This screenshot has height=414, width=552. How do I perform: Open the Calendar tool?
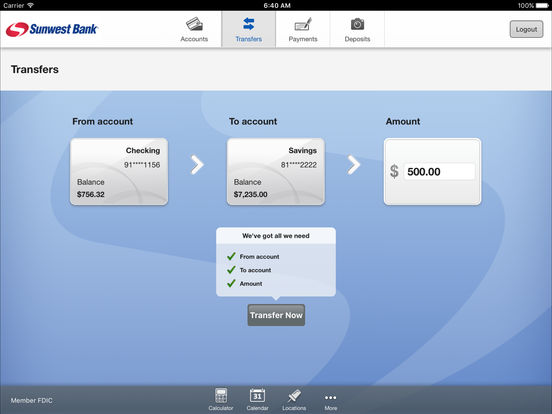pyautogui.click(x=257, y=400)
